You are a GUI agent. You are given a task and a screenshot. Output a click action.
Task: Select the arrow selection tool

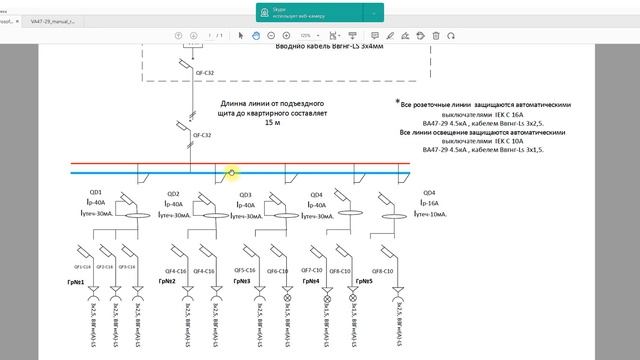[x=241, y=36]
